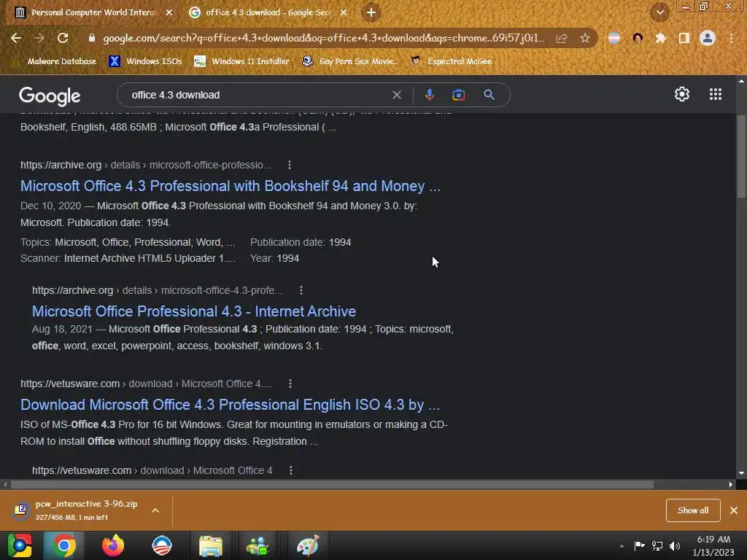Image resolution: width=747 pixels, height=560 pixels.
Task: Search by image with the camera icon
Action: 458,95
